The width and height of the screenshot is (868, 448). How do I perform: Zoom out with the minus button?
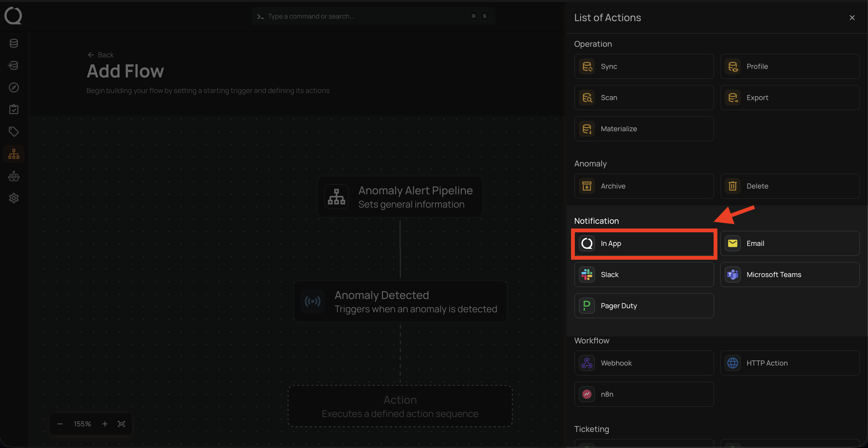[60, 424]
